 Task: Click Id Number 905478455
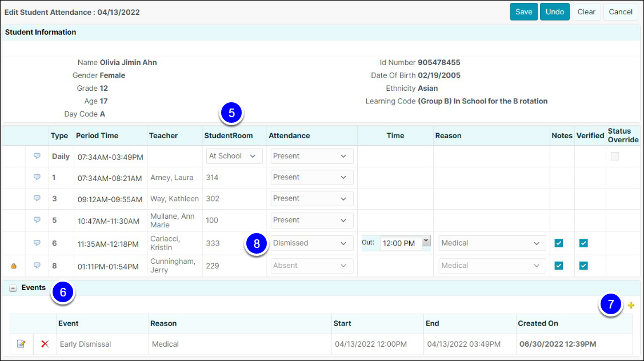click(x=439, y=62)
